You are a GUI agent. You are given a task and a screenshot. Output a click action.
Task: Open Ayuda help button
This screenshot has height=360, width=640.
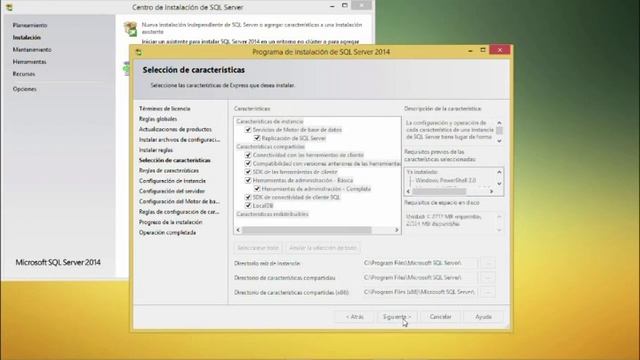tap(483, 317)
